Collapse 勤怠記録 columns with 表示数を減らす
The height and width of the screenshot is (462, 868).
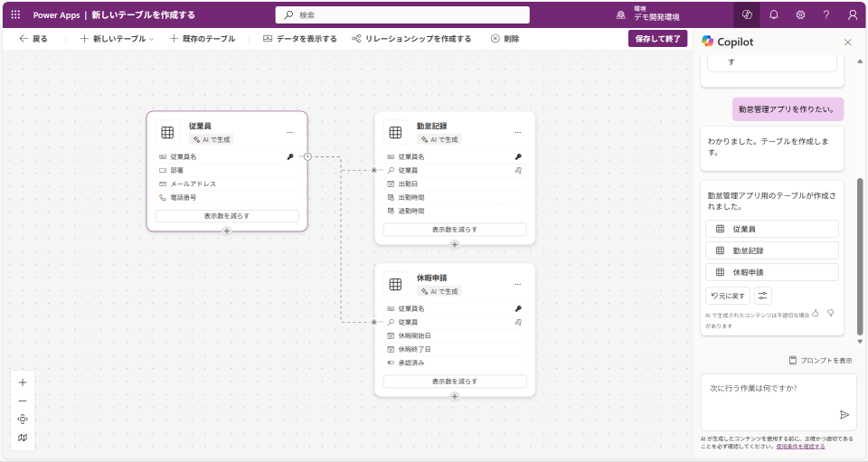point(455,229)
